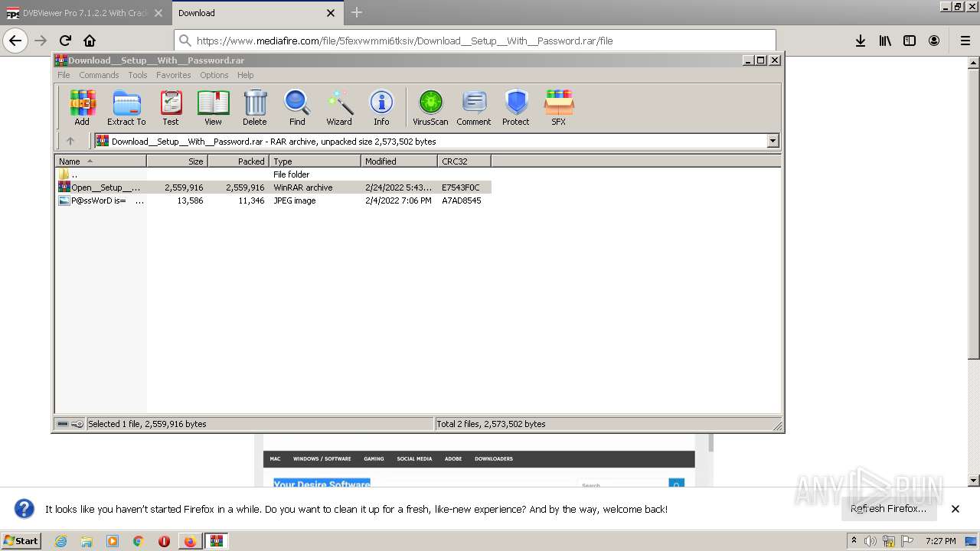Screen dimensions: 980x551
Task: Launch the Wizard tool
Action: click(339, 107)
